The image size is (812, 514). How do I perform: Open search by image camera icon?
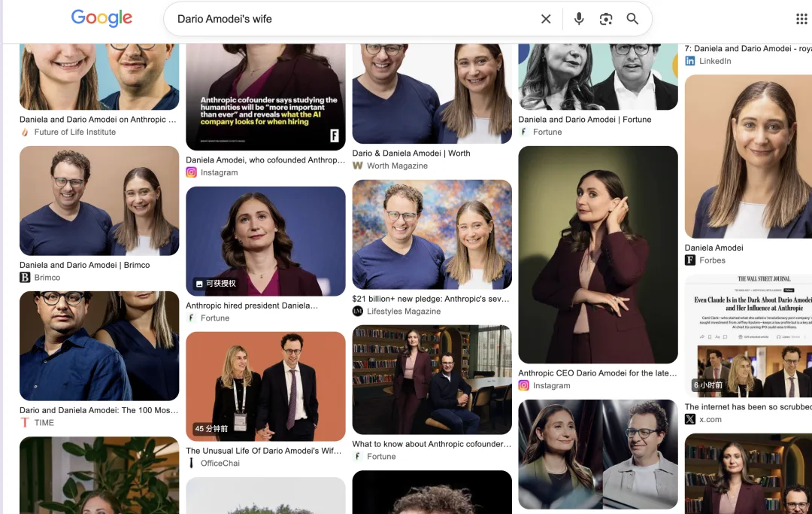(x=606, y=19)
